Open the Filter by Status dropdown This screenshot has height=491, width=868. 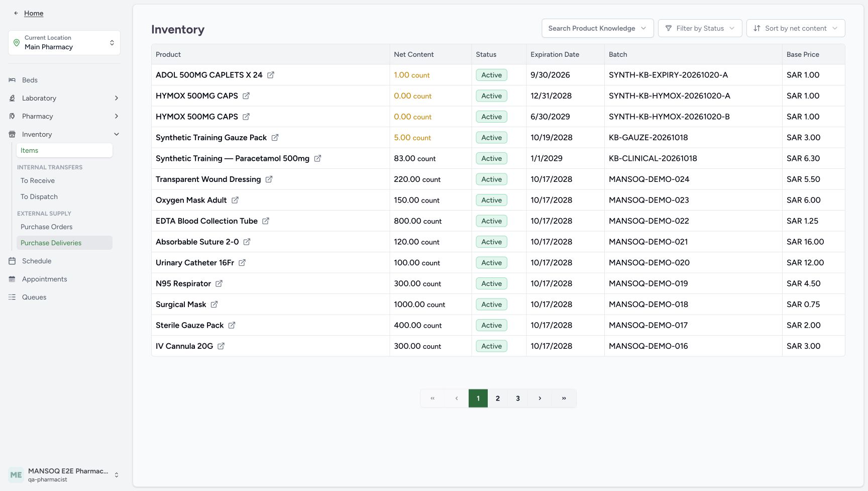(x=700, y=28)
